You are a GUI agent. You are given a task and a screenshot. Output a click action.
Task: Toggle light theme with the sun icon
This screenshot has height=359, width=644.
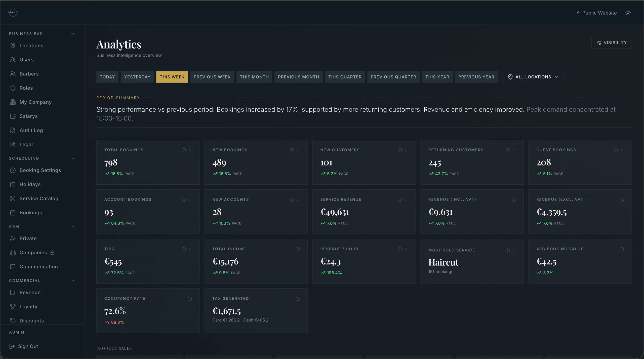628,13
